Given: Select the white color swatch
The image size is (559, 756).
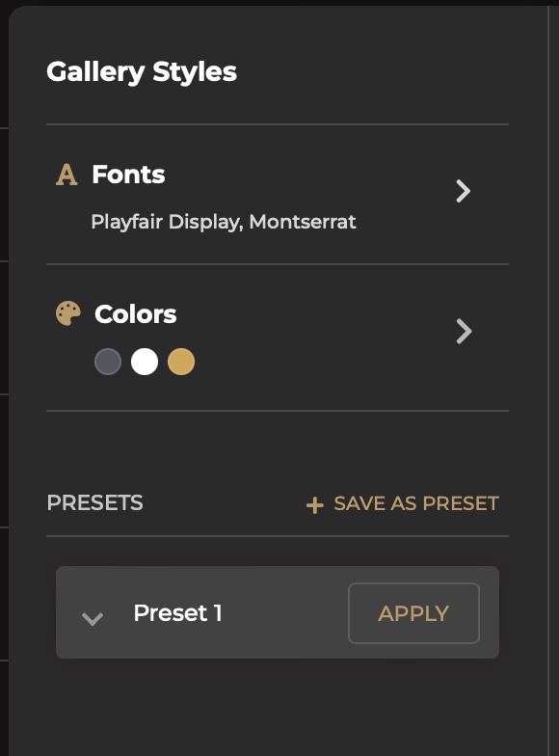Looking at the screenshot, I should coord(145,362).
